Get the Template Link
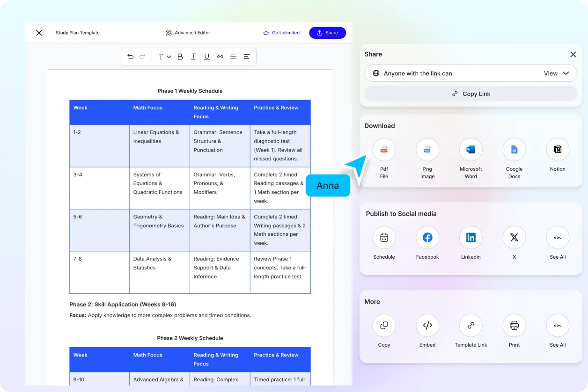The height and width of the screenshot is (392, 588). 471,326
